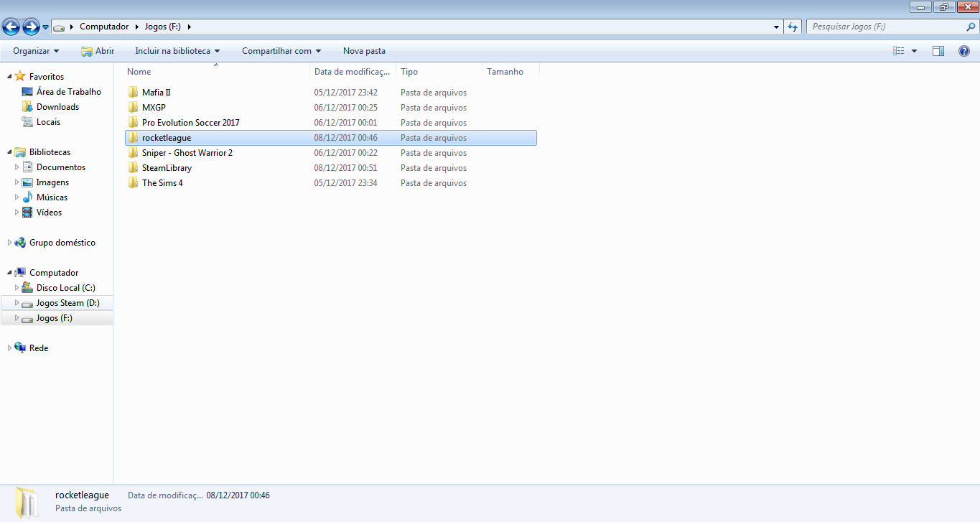Collapse the Bibliotecas section arrow
Image resolution: width=980 pixels, height=522 pixels.
coord(9,152)
